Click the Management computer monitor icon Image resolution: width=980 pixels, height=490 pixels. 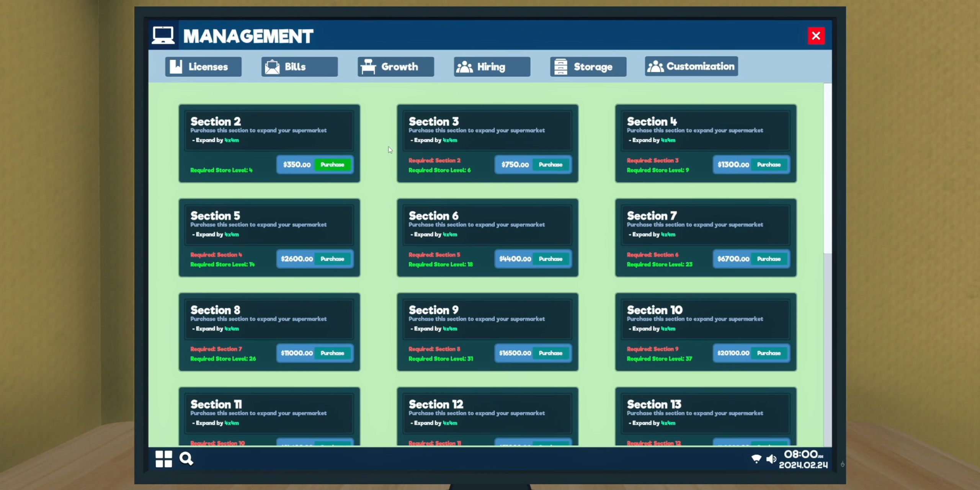[163, 36]
